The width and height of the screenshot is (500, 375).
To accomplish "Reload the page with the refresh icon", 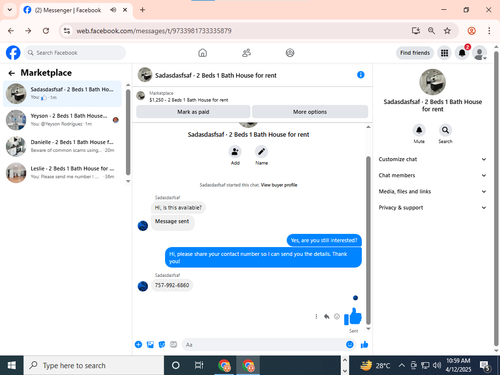I will [x=46, y=31].
